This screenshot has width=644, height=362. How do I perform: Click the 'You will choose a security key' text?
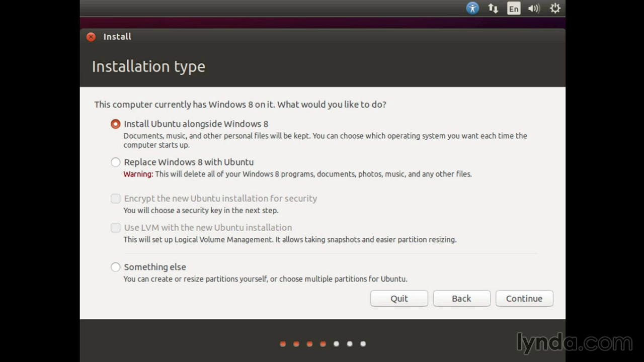201,211
